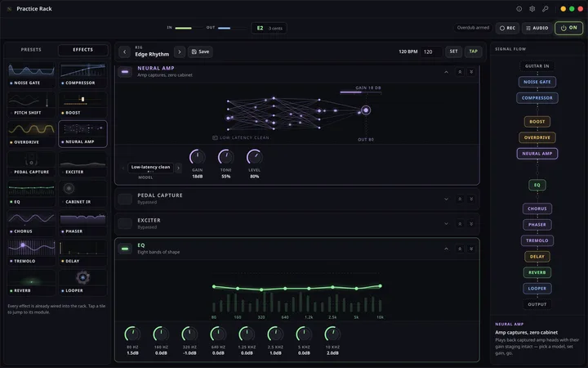Screen dimensions: 588x368
Task: Switch to the Presets tab
Action: click(31, 50)
